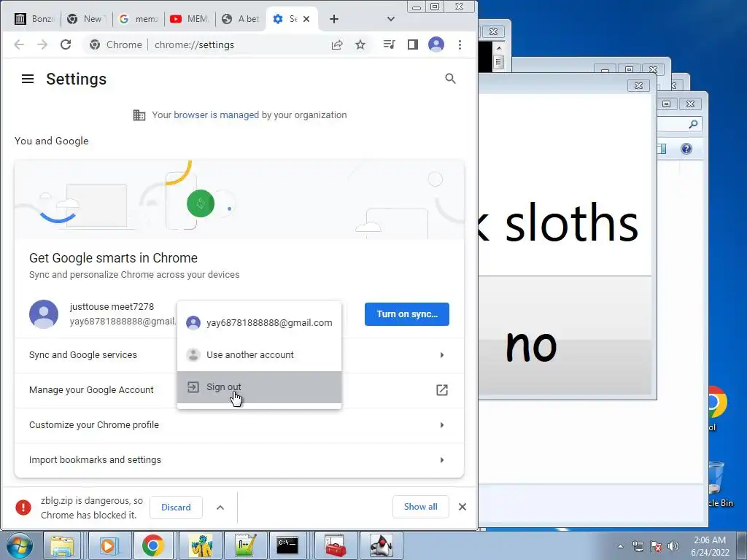
Task: Go back with the back arrow
Action: pos(19,44)
